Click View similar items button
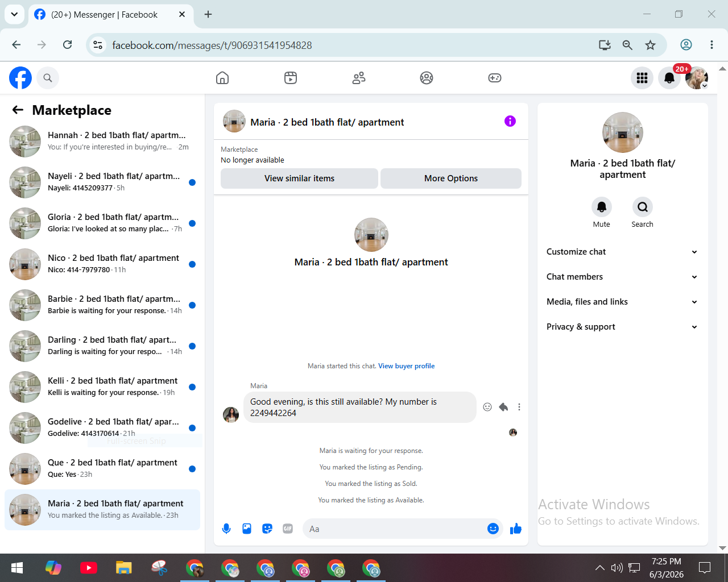The width and height of the screenshot is (728, 582). 299,178
